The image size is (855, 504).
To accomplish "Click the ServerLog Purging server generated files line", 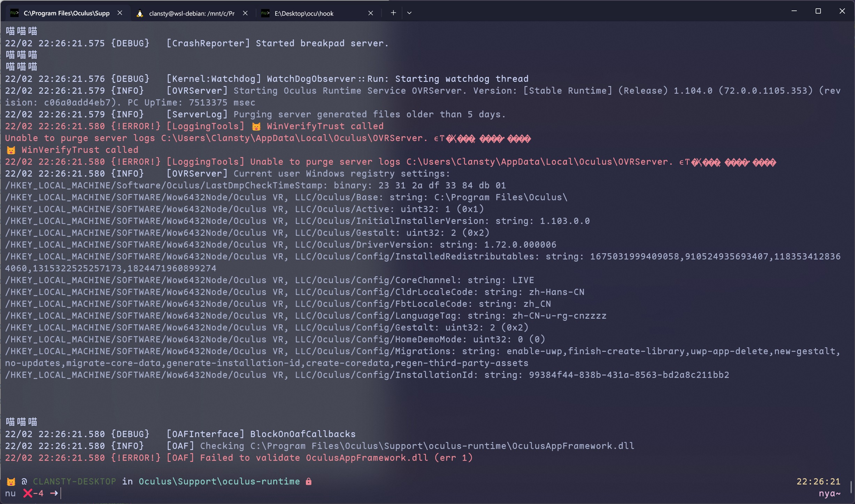I will click(255, 114).
